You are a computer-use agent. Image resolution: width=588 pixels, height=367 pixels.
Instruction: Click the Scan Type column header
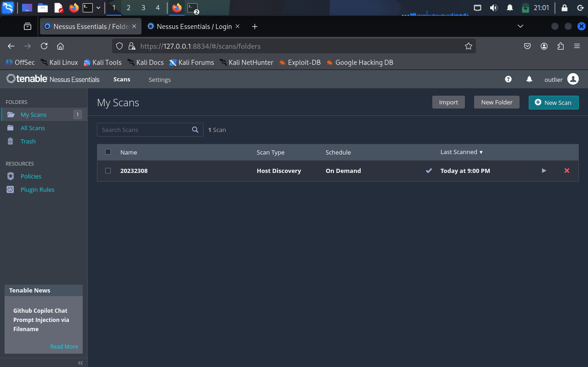pyautogui.click(x=271, y=152)
